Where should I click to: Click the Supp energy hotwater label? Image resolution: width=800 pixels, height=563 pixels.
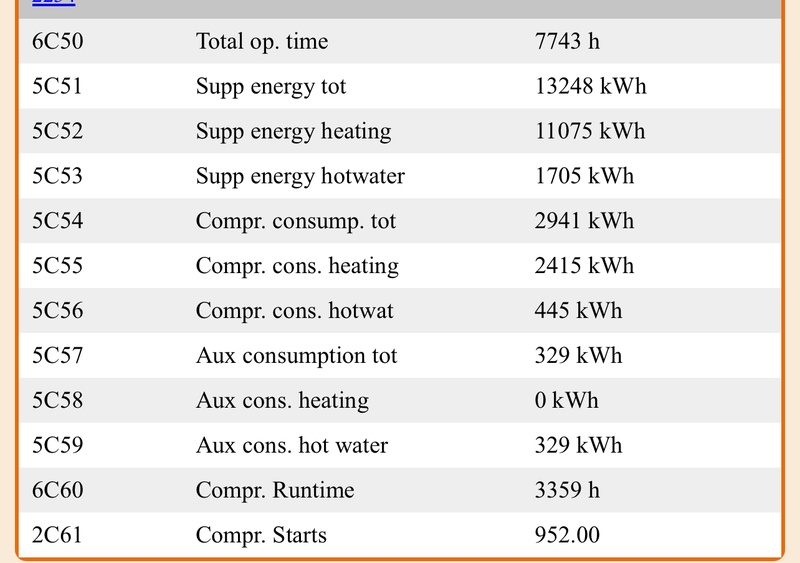coord(300,177)
